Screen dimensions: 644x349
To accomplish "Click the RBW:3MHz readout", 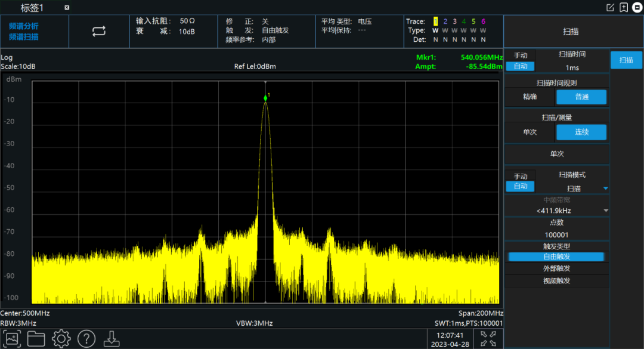I will (x=18, y=323).
